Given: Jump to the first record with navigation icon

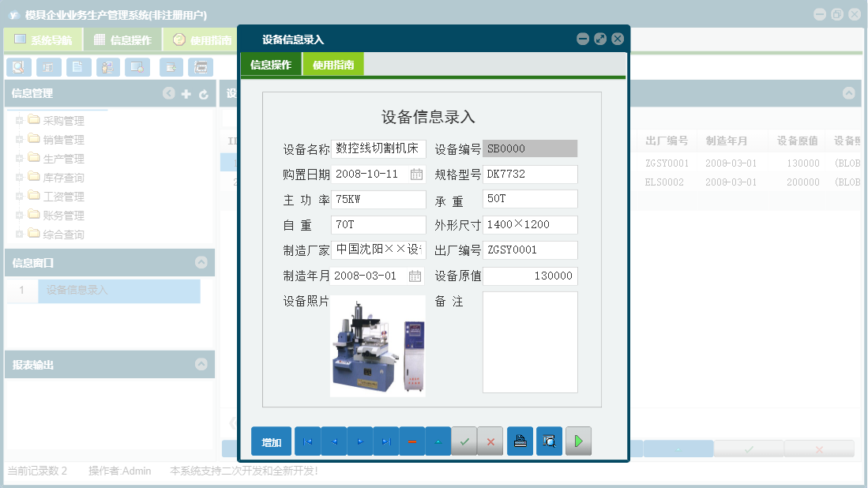Looking at the screenshot, I should (307, 441).
